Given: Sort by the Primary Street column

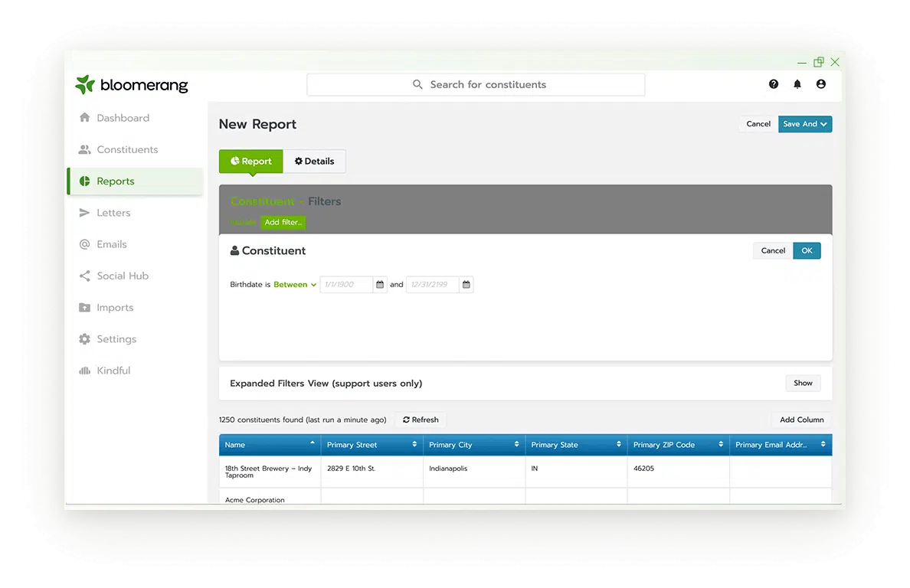Looking at the screenshot, I should tap(372, 445).
